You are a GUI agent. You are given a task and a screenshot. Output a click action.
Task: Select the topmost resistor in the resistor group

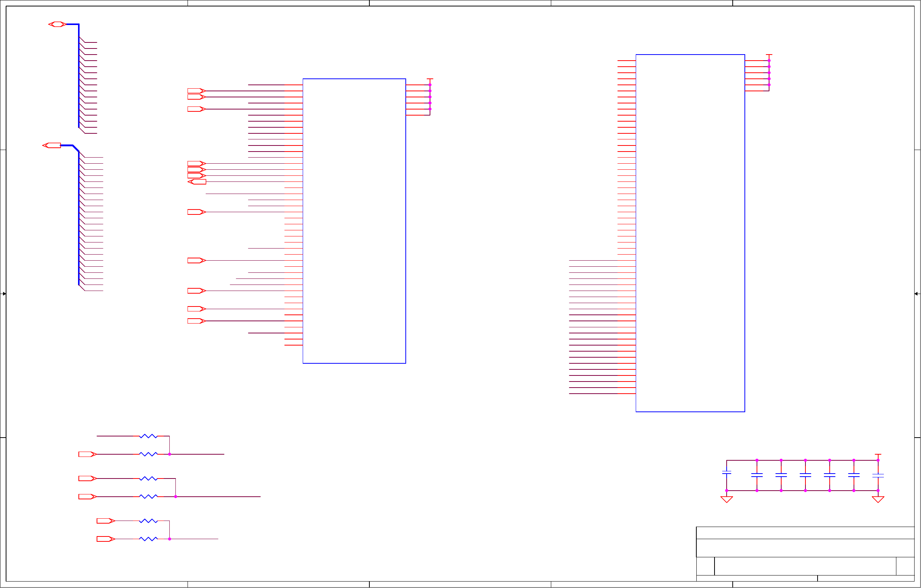point(149,436)
